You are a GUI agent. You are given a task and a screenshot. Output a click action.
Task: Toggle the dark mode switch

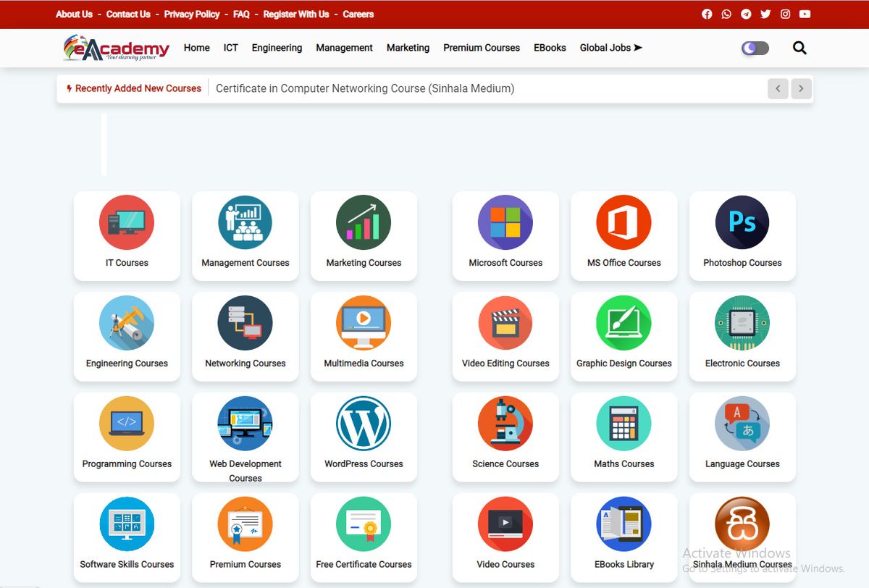[x=754, y=47]
